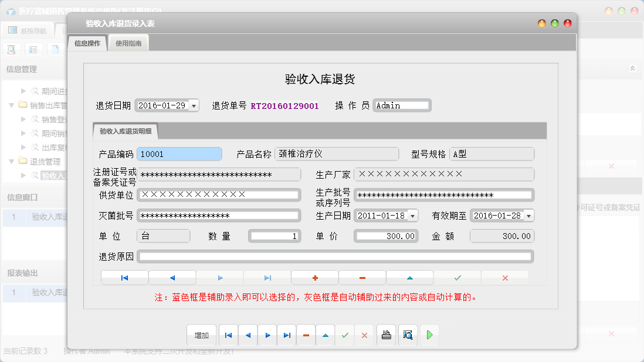Go to the next record on the bottom toolbar

click(x=267, y=335)
